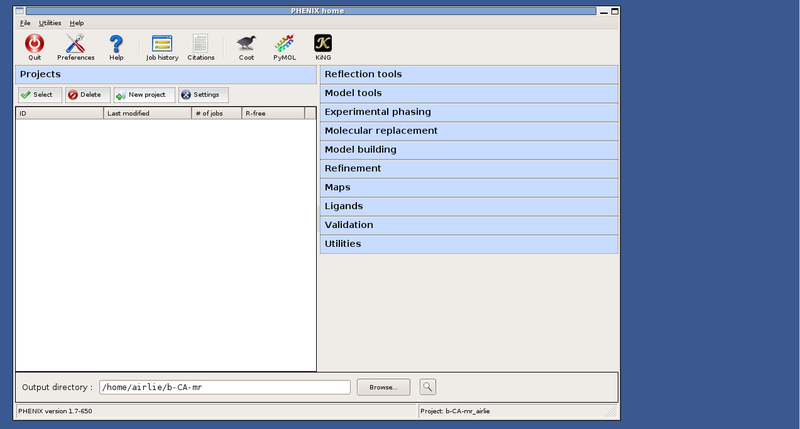This screenshot has height=429, width=800.
Task: Launch PyMOL from the toolbar
Action: 284,44
